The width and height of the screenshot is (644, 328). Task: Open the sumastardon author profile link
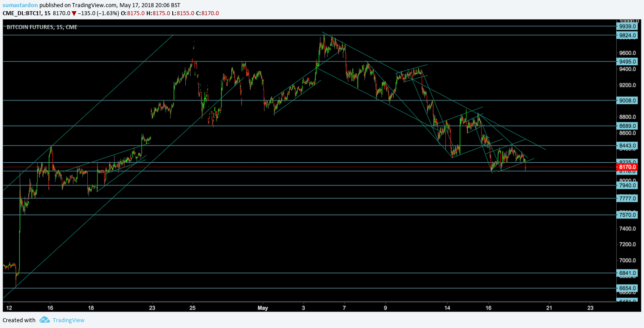pyautogui.click(x=20, y=4)
